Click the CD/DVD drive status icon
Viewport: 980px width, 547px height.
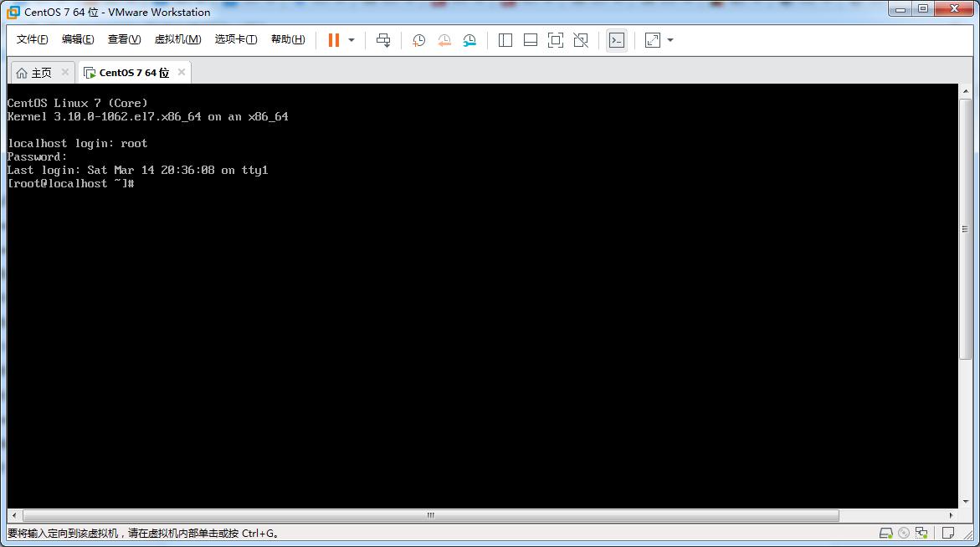tap(904, 533)
